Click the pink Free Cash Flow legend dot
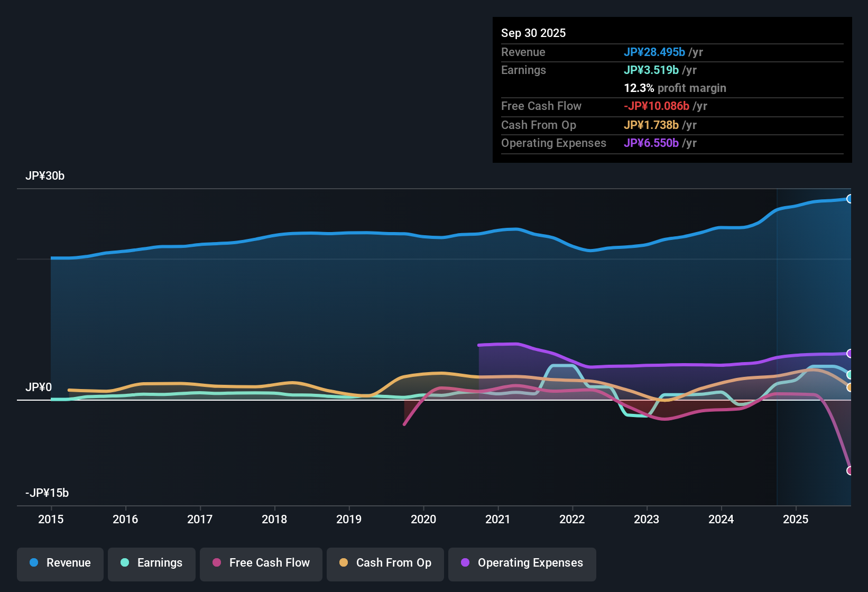This screenshot has width=868, height=592. click(216, 563)
